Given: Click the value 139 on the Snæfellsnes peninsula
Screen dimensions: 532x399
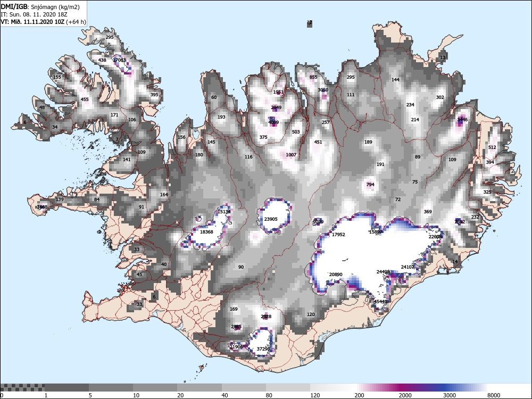Looking at the screenshot, I should (x=60, y=199).
